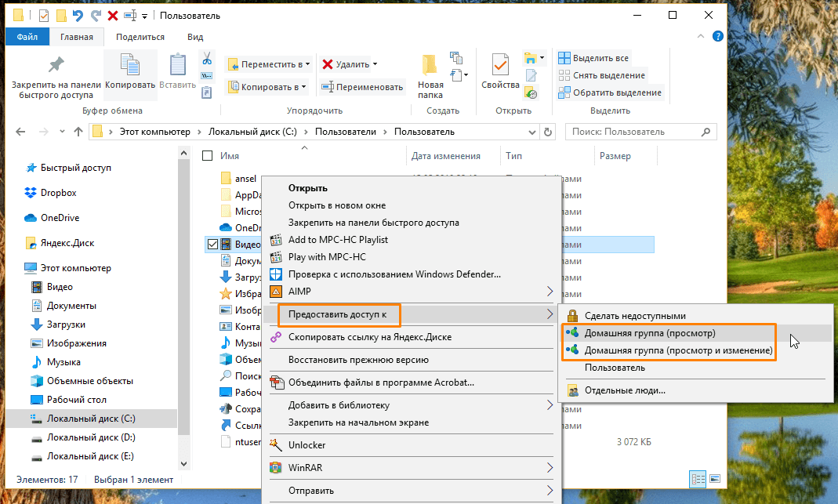
Task: Click the Back navigation arrow
Action: [20, 132]
